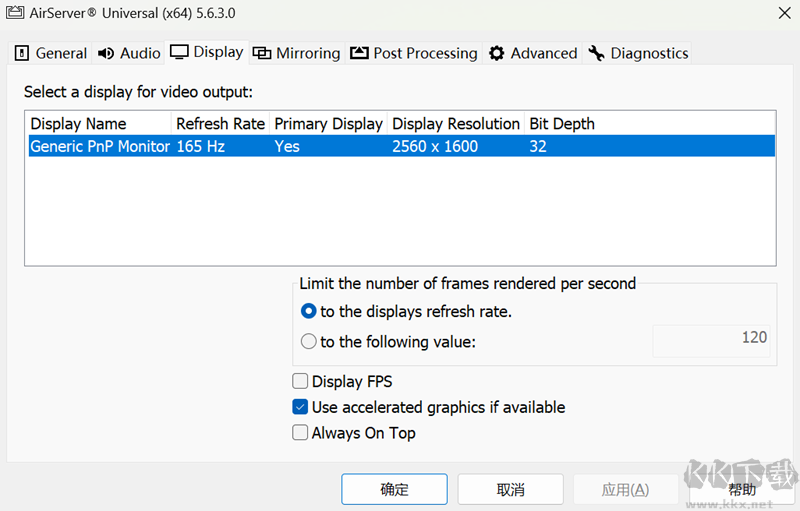
Task: Click the Refresh Rate column header
Action: (x=220, y=124)
